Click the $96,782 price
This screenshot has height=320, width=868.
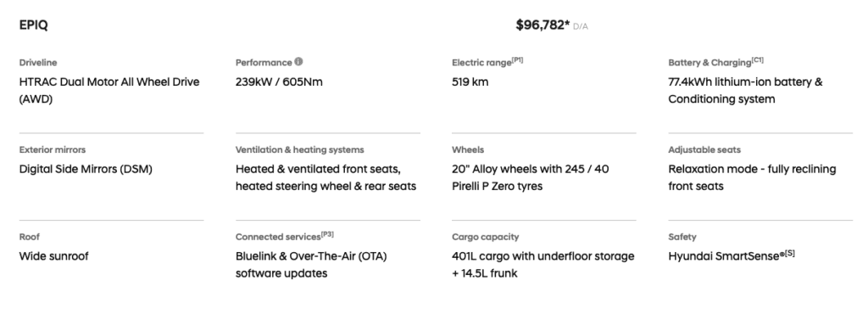point(542,25)
